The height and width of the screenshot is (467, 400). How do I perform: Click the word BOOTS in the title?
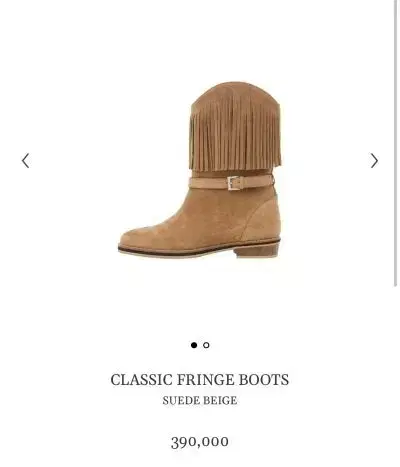click(x=264, y=380)
